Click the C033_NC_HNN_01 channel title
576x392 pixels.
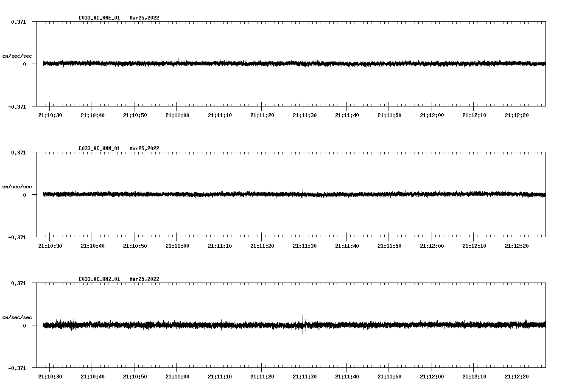(99, 148)
